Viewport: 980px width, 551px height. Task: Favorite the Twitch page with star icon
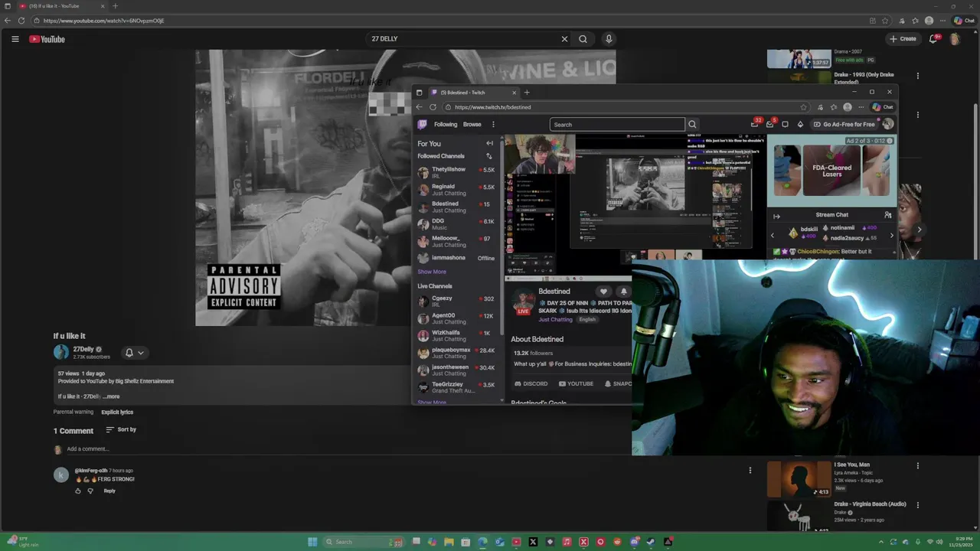803,107
